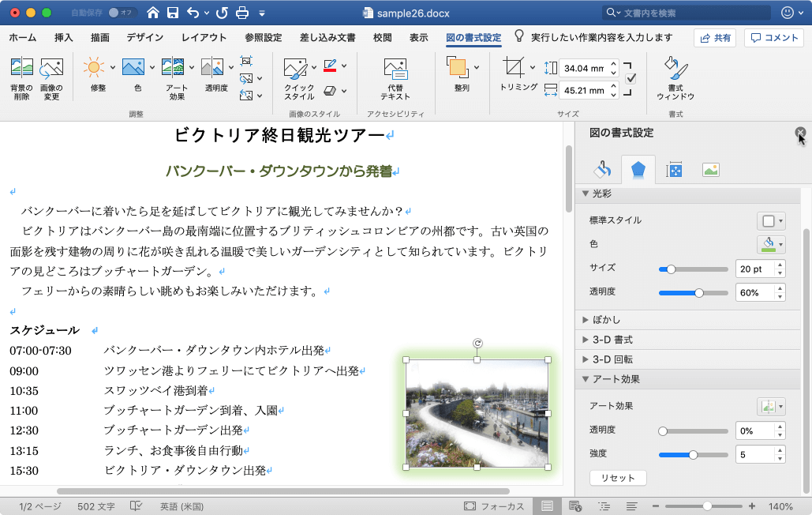
Task: Click the Quick Style (クイックスタイル) icon
Action: pos(295,69)
